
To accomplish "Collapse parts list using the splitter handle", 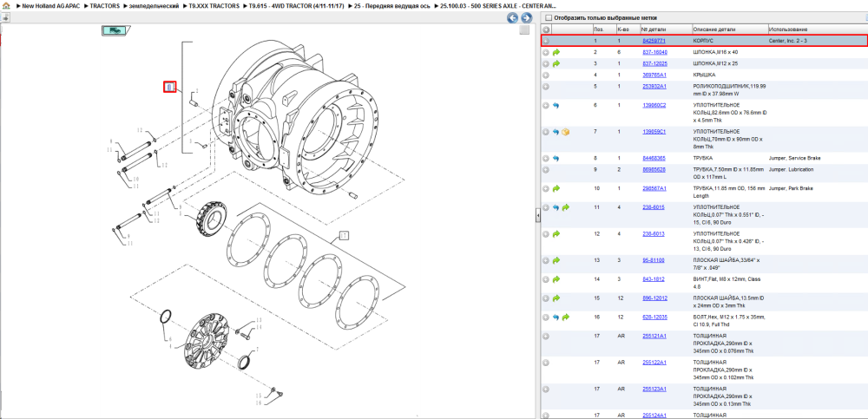I will [x=537, y=216].
